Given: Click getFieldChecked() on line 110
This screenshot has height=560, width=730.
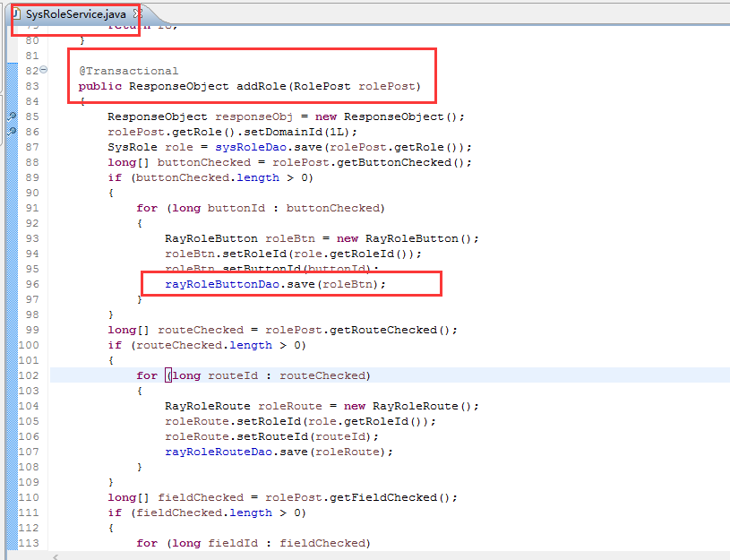Looking at the screenshot, I should pyautogui.click(x=390, y=497).
